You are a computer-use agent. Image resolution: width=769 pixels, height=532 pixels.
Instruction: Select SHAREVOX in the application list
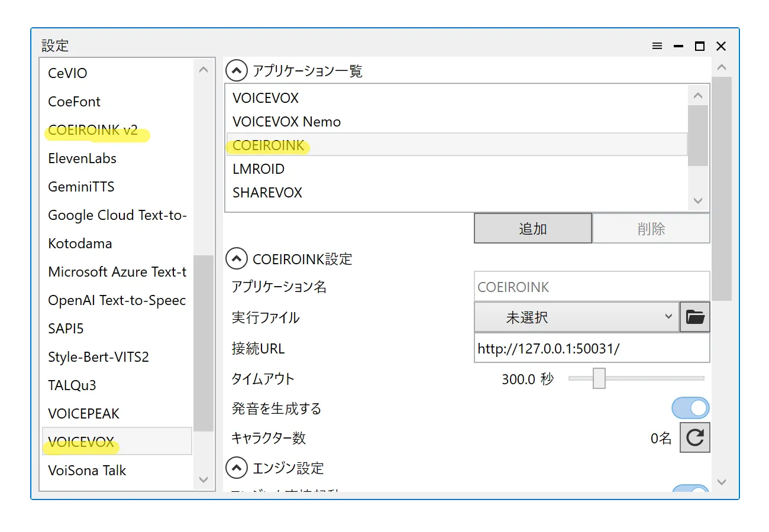[457, 193]
